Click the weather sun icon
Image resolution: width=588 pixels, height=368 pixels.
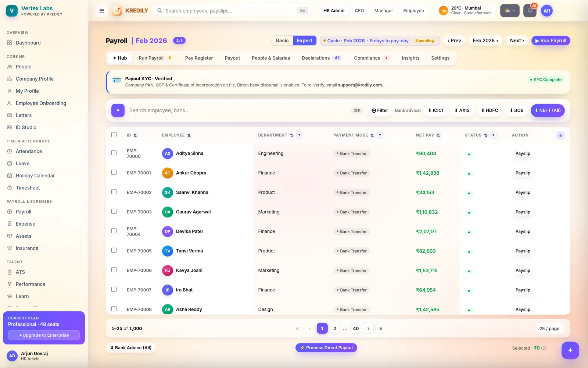tap(444, 11)
